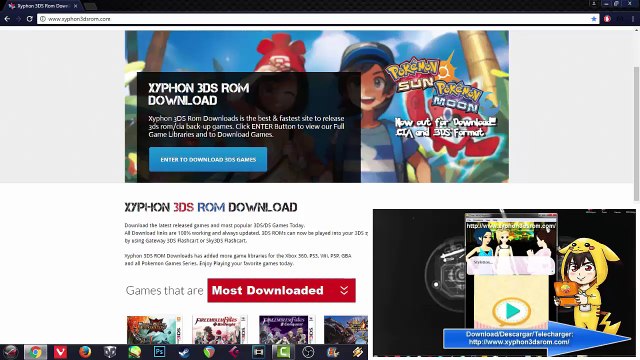Open the fourth dark dragon game cover
The image size is (640, 360).
click(x=346, y=330)
